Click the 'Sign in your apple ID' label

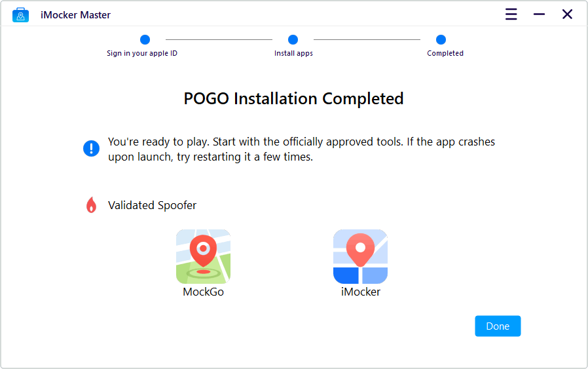point(141,53)
